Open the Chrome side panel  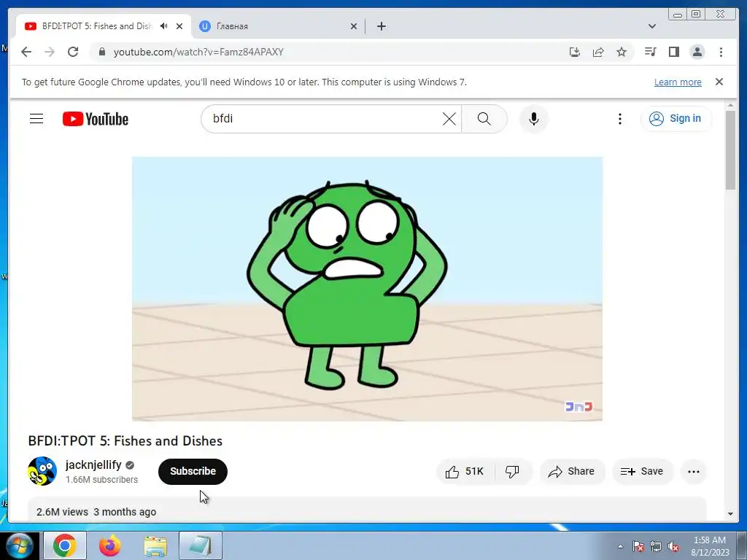(673, 52)
